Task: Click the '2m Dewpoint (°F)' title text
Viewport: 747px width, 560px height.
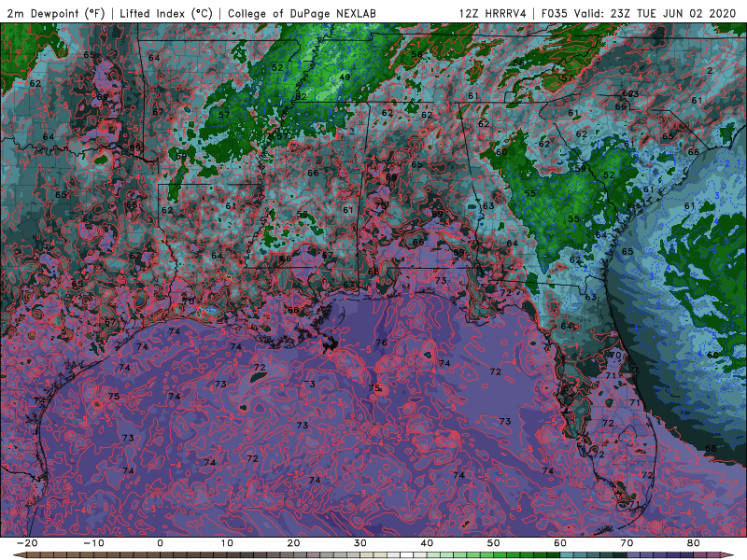Action: coord(55,13)
